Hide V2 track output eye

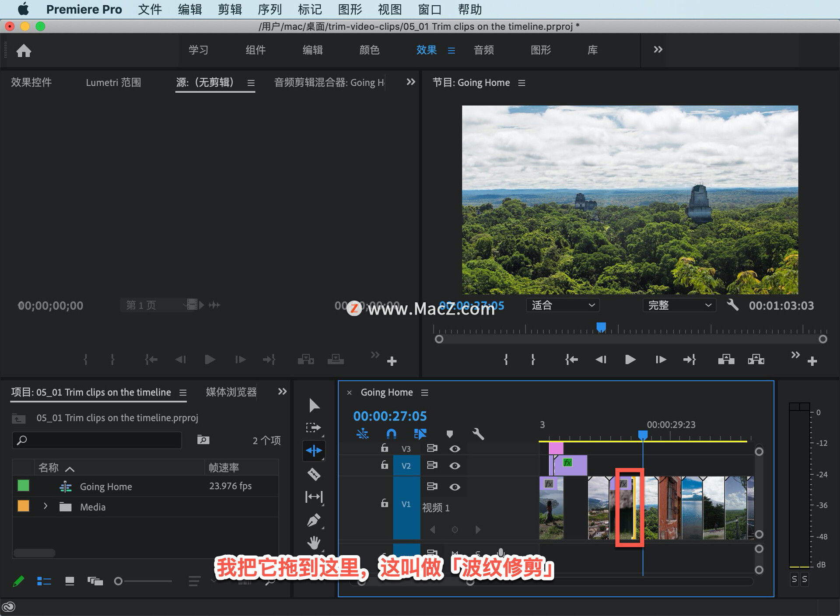click(455, 465)
